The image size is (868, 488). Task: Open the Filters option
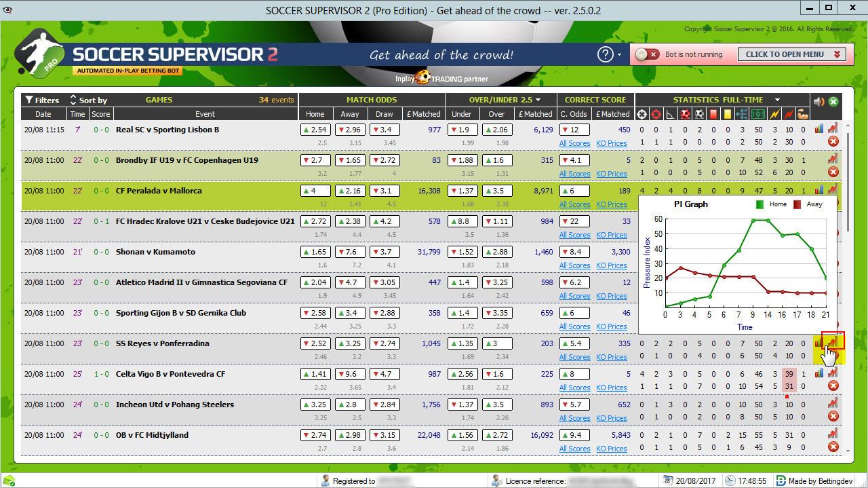[42, 100]
